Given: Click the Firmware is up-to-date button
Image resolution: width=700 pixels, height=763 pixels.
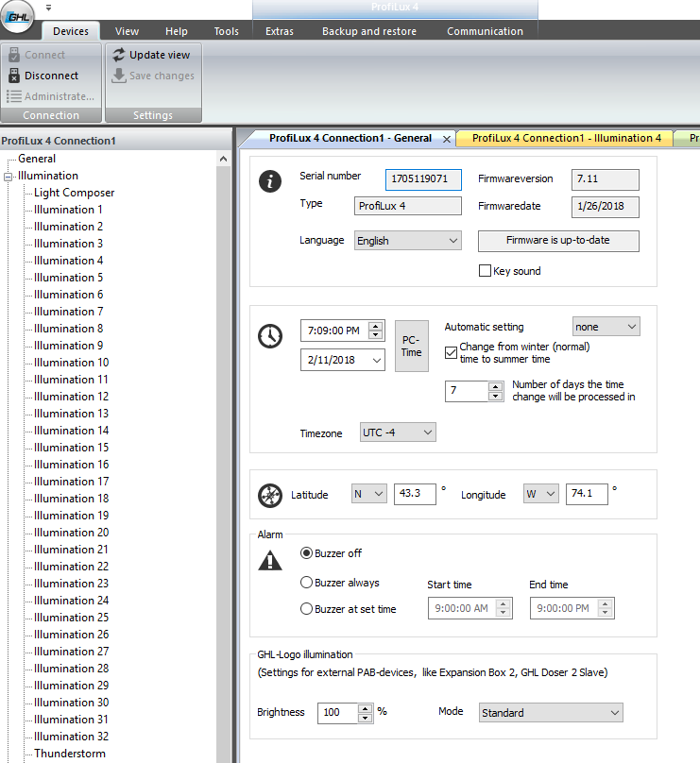Looking at the screenshot, I should pos(558,241).
